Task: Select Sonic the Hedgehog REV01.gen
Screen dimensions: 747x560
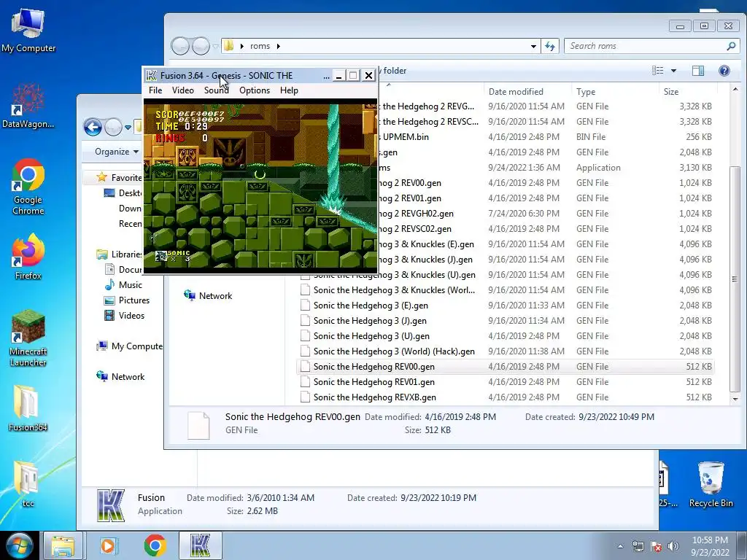Action: pyautogui.click(x=506, y=382)
